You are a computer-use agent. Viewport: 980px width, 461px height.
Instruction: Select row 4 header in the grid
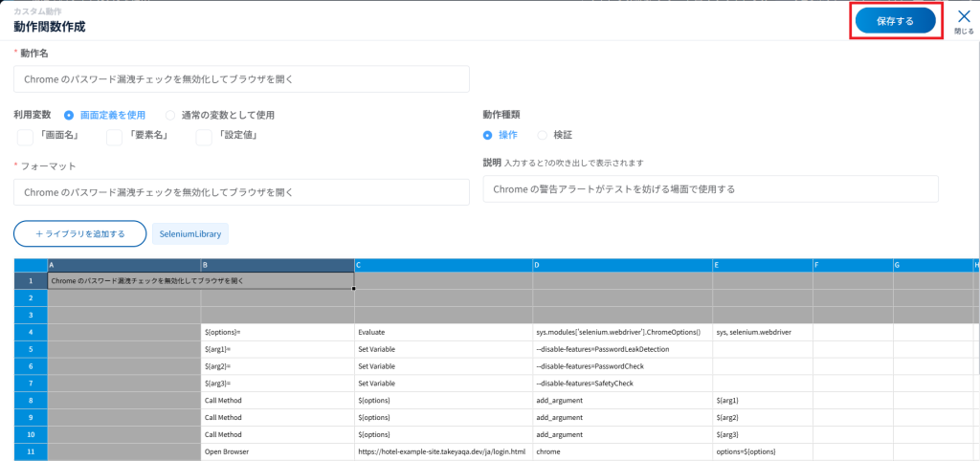pyautogui.click(x=31, y=332)
